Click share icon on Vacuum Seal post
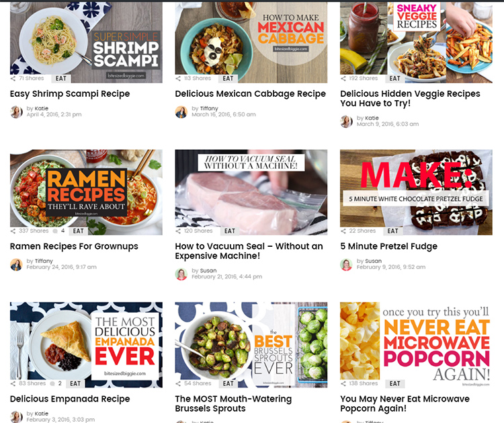Screen dimensions: 504x423 (x=178, y=231)
